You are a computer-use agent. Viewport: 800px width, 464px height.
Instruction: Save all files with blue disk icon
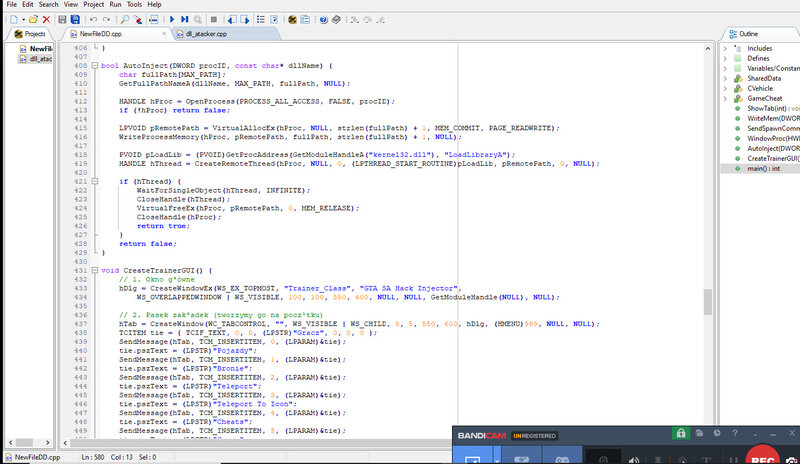pyautogui.click(x=75, y=19)
